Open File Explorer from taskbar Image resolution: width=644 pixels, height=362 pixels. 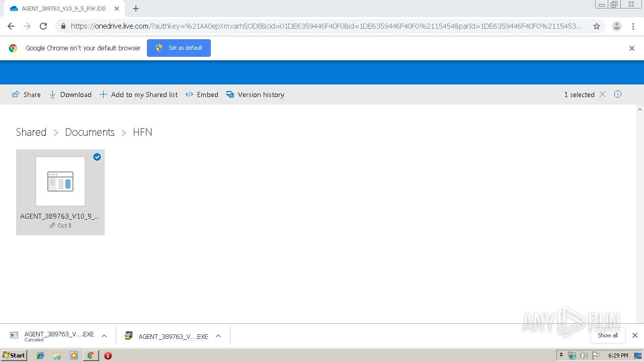tap(57, 355)
